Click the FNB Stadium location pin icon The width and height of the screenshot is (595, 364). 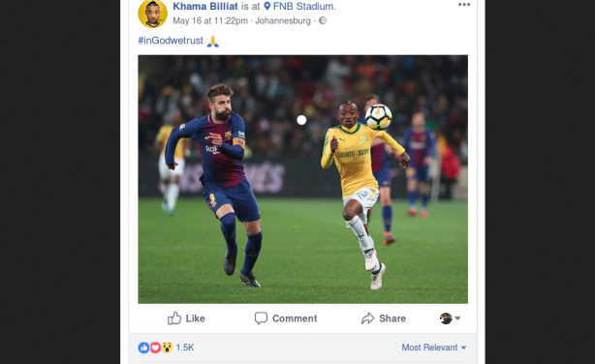coord(267,6)
